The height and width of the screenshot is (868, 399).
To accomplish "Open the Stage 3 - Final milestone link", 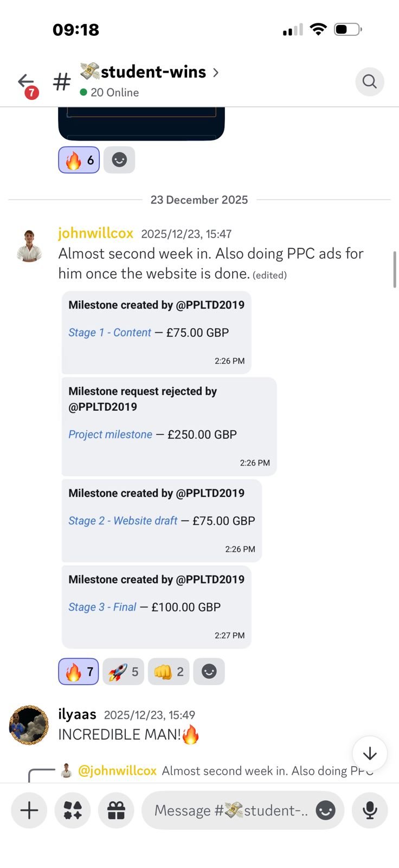I will click(x=102, y=607).
